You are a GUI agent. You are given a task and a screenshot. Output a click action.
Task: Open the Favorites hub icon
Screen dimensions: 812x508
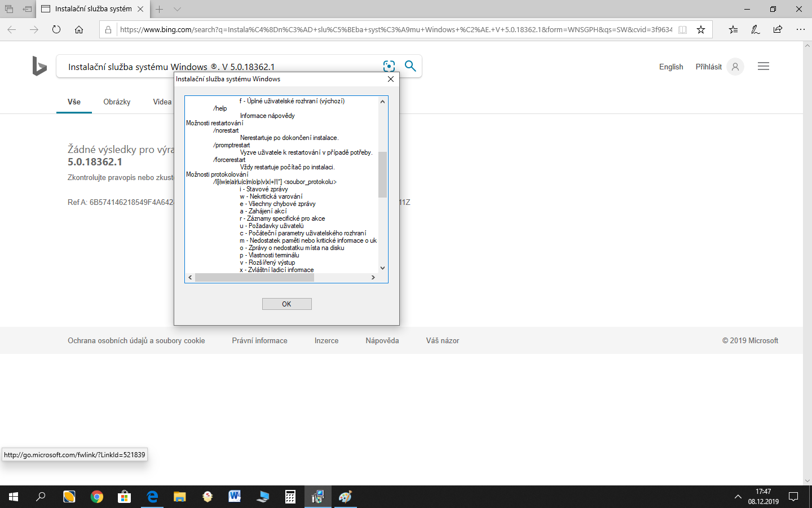pyautogui.click(x=733, y=29)
